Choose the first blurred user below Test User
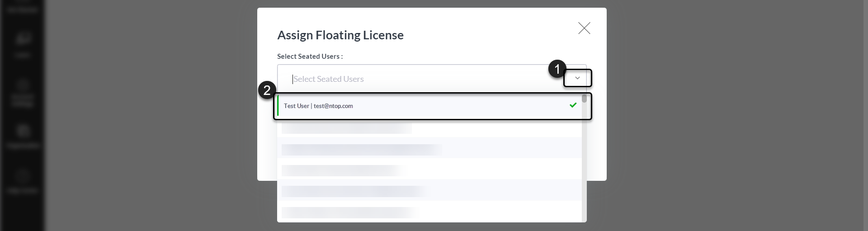 point(429,127)
